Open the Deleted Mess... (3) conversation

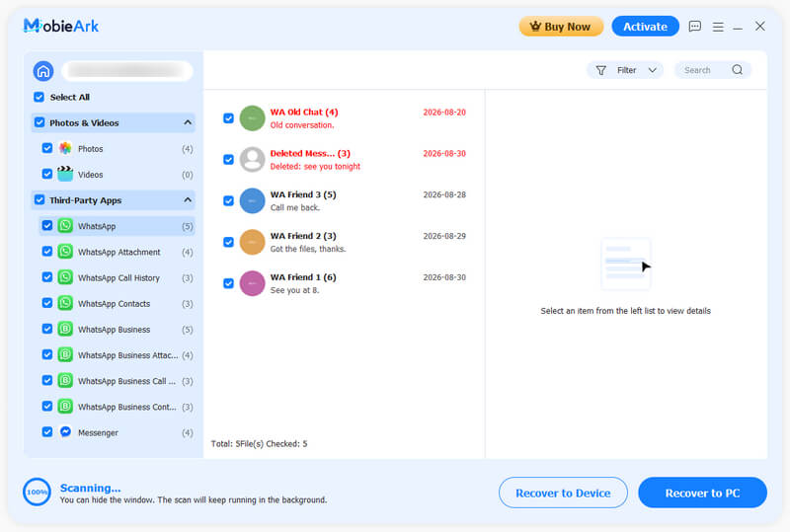tap(345, 160)
